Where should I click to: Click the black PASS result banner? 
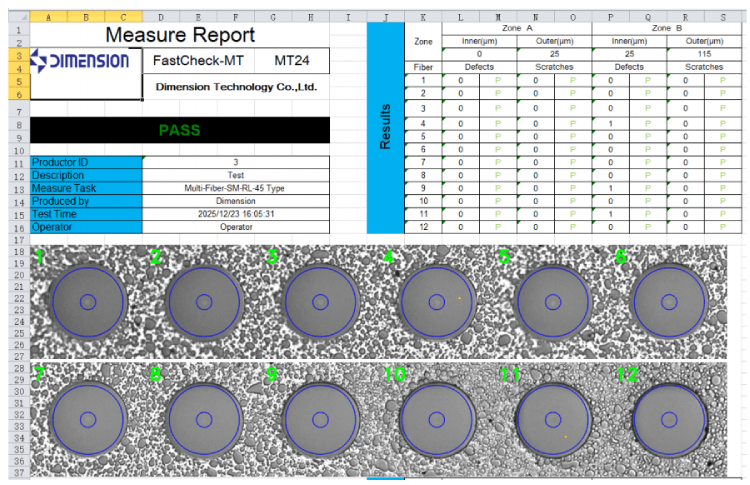coord(179,130)
